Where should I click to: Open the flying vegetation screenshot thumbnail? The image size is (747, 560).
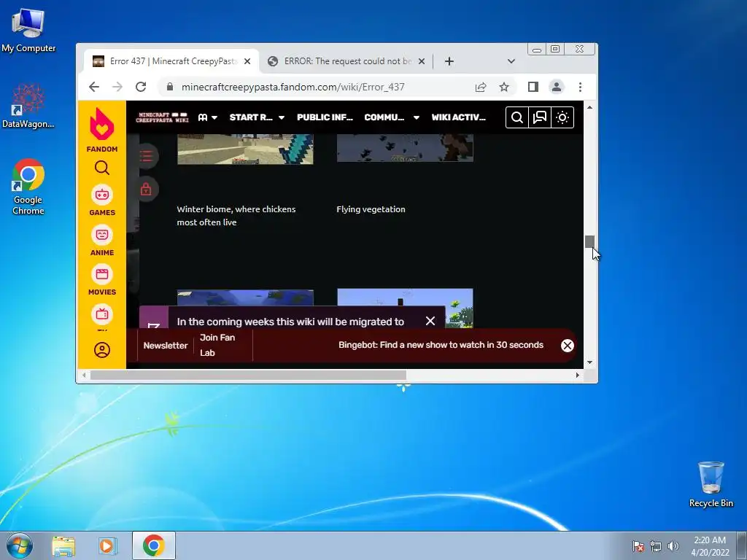click(x=405, y=147)
